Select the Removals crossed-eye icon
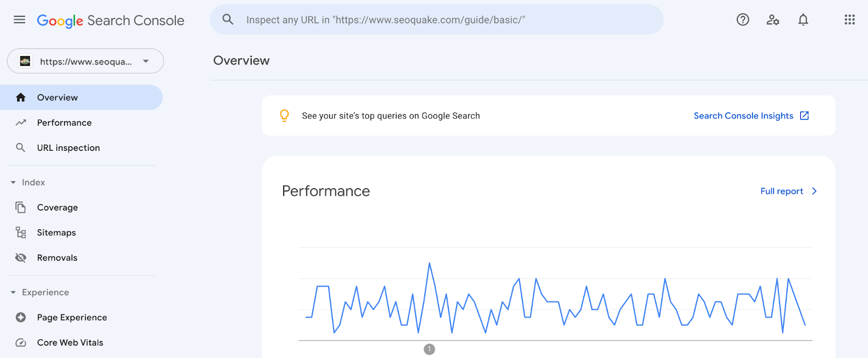 point(20,258)
